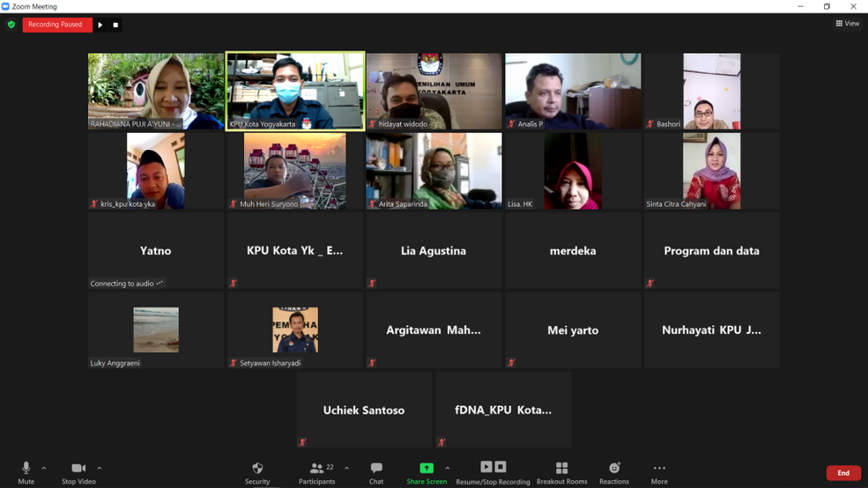Open the Reactions menu
Viewport: 868px width, 488px height.
click(614, 469)
